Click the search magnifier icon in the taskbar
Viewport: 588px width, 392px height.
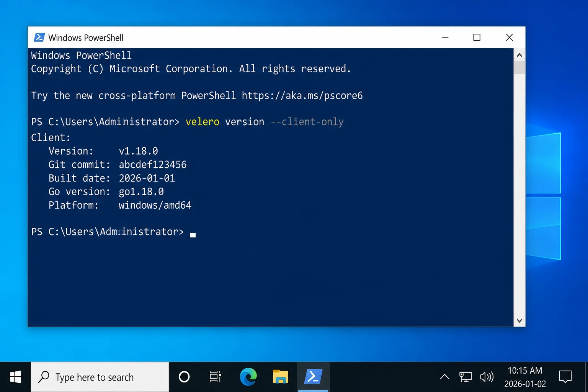pyautogui.click(x=44, y=377)
